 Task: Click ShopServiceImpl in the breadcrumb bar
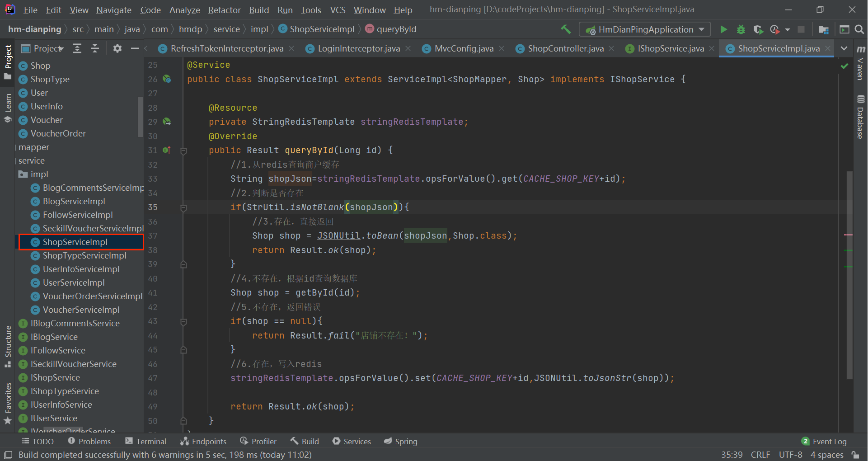(x=322, y=29)
